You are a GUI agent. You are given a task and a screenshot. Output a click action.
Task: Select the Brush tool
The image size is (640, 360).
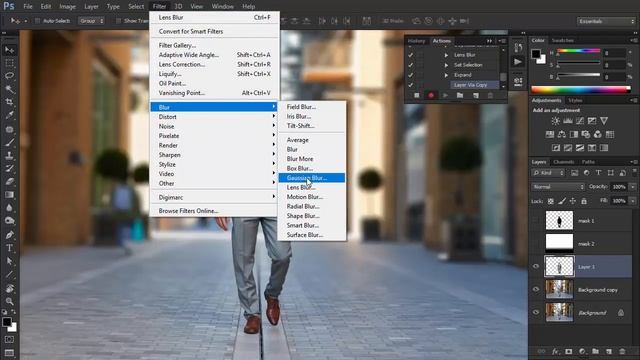coord(9,142)
